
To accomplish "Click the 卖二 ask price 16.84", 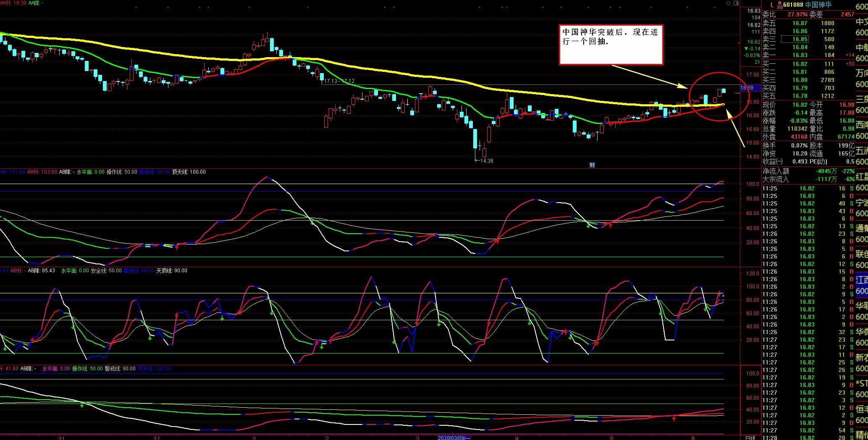I will click(800, 47).
